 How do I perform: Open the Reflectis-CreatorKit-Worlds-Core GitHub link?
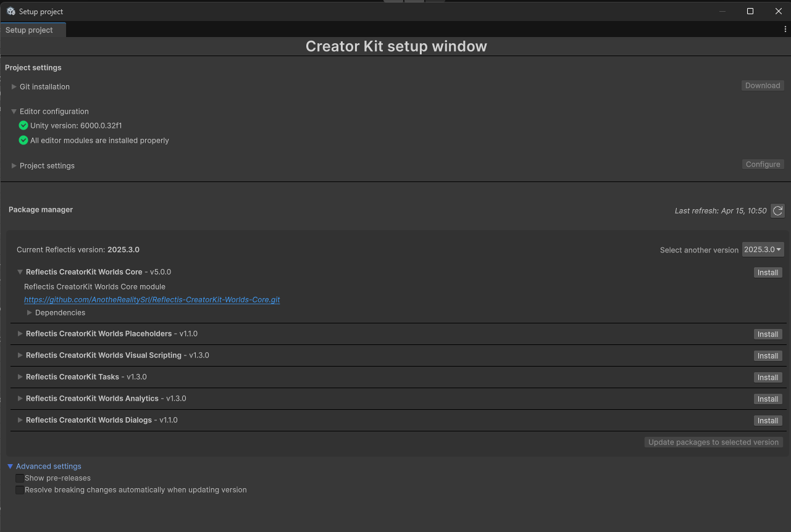tap(152, 300)
